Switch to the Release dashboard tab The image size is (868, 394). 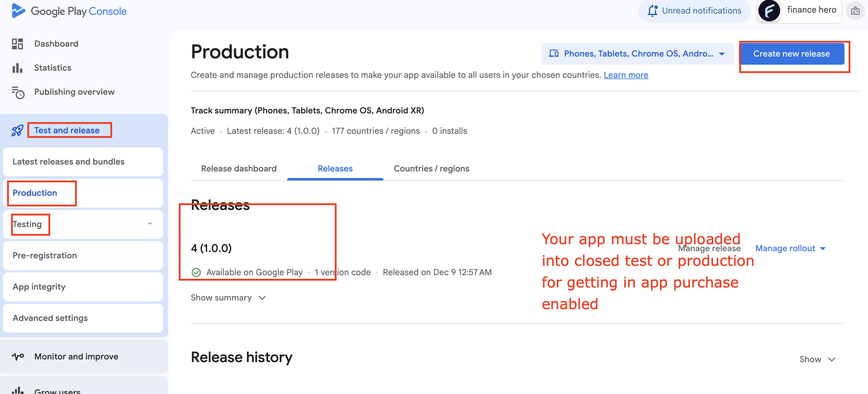click(239, 168)
